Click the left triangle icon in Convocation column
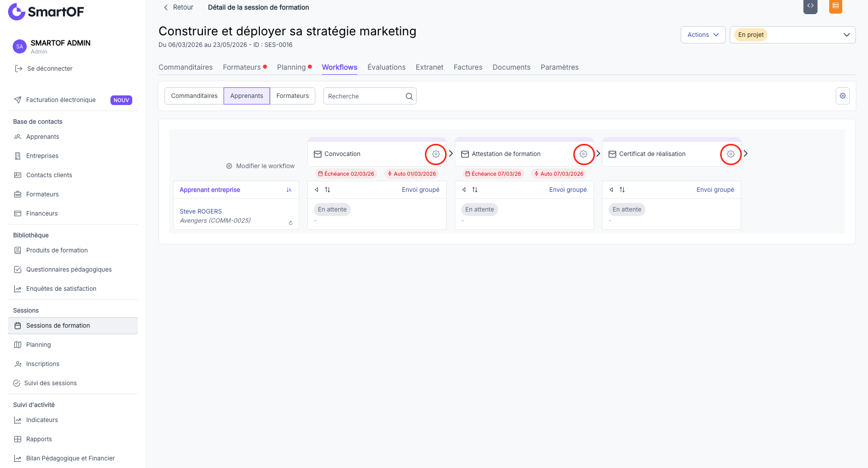868x468 pixels. point(316,190)
